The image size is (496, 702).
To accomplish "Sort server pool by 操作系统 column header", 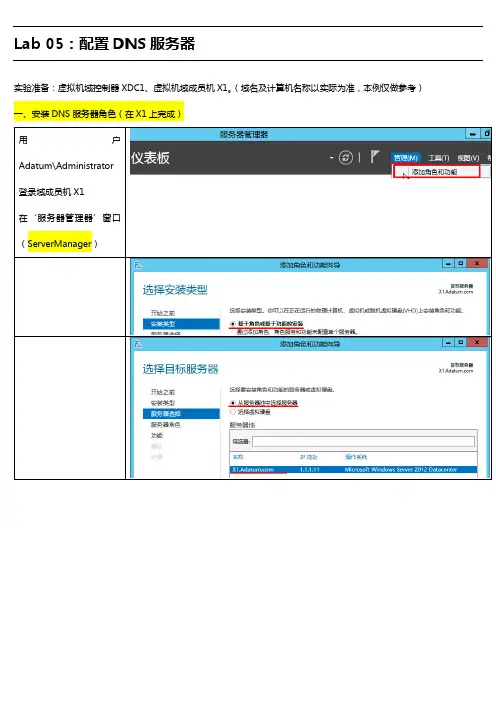I will (356, 457).
